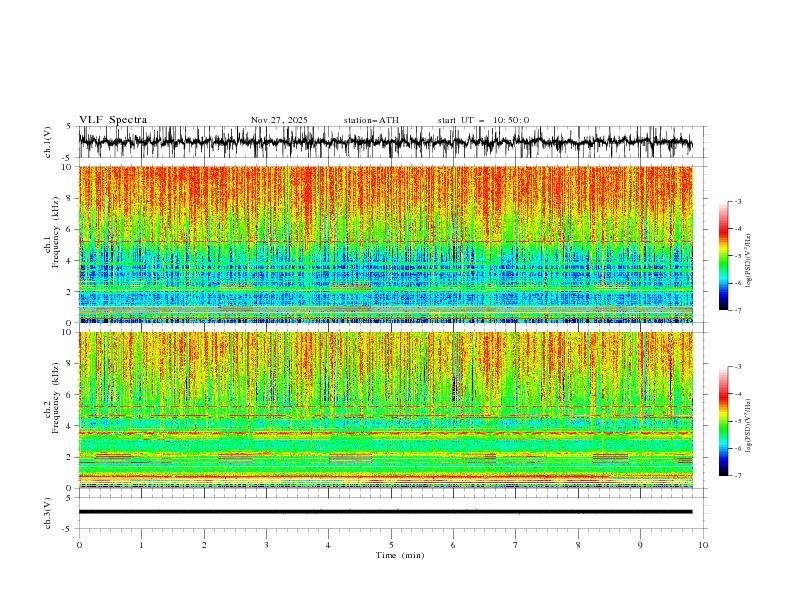Click time axis tick label "3"
Viewport: 792px width, 612px height.
coord(266,545)
